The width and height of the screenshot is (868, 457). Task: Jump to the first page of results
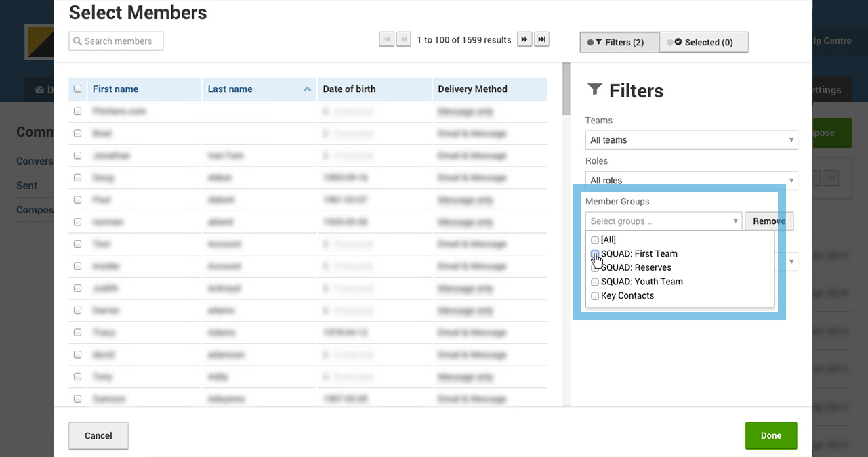click(387, 40)
